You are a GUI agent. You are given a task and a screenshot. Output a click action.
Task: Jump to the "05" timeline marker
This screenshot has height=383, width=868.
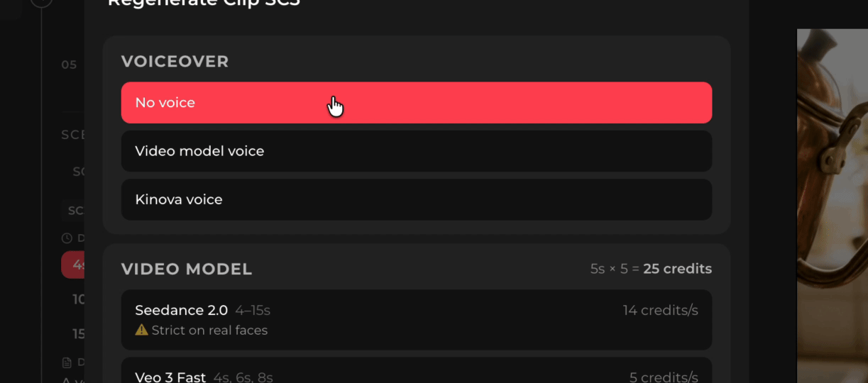pyautogui.click(x=69, y=65)
